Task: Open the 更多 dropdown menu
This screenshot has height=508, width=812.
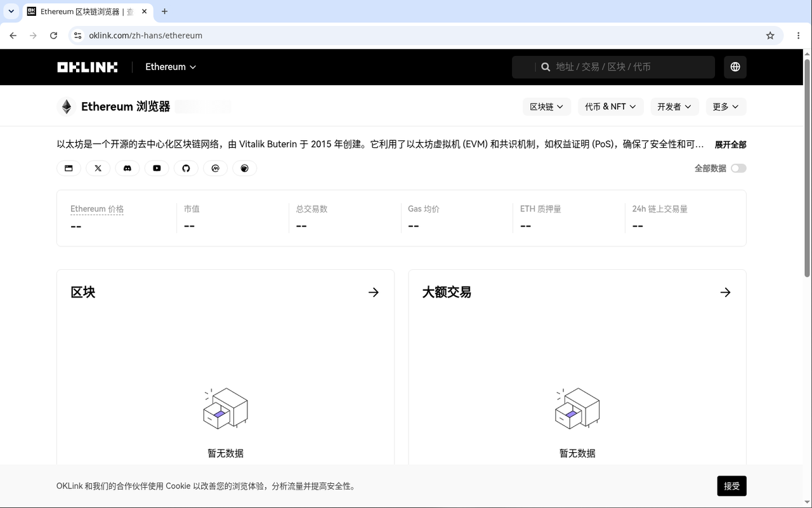Action: pos(726,107)
